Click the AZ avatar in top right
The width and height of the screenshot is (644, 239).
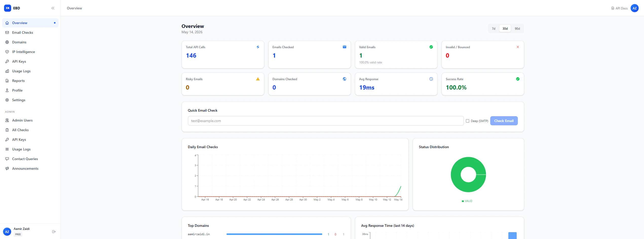tap(635, 8)
